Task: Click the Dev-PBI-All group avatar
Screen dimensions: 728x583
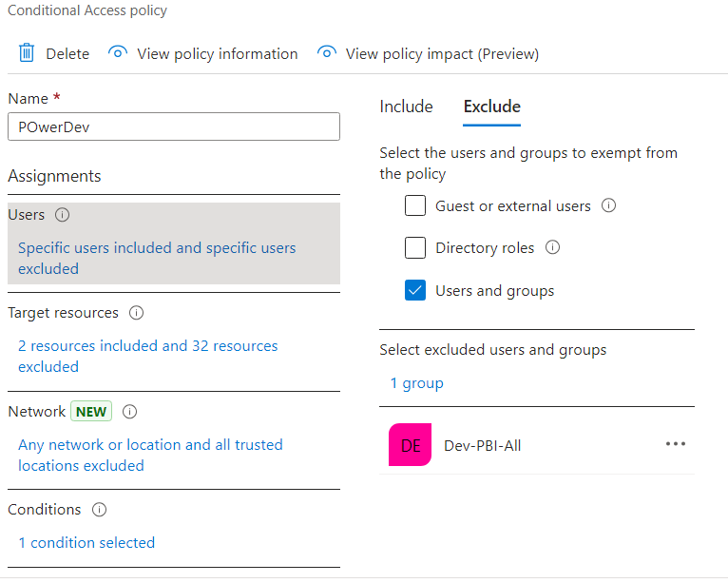Action: pos(410,445)
